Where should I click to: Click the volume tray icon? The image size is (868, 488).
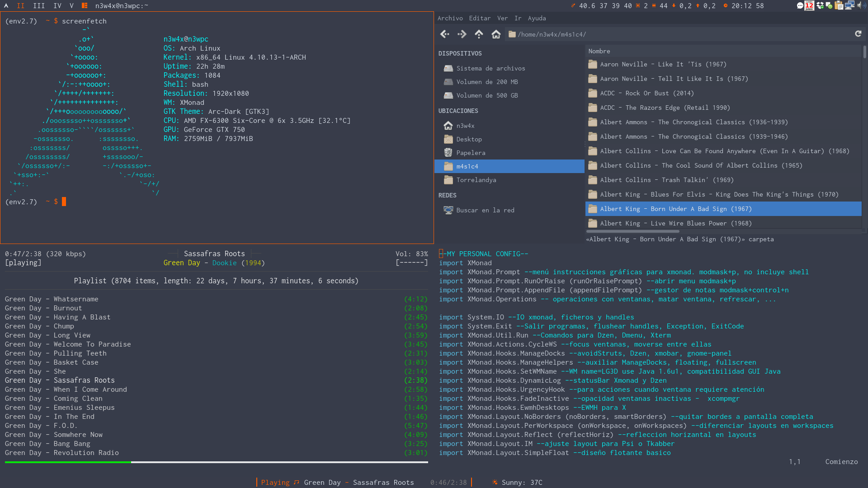point(861,5)
